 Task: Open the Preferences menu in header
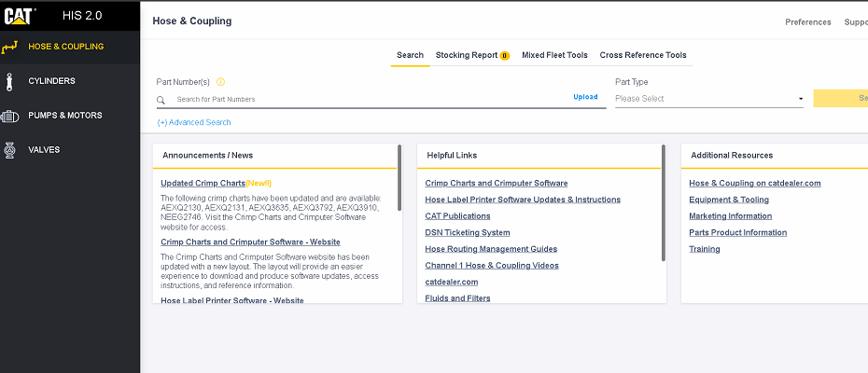[x=807, y=21]
